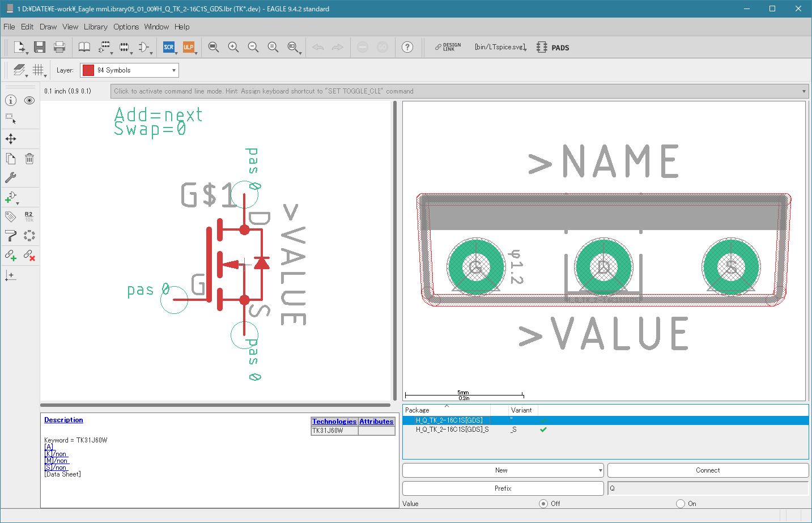Click the Connect button
The height and width of the screenshot is (523, 812).
click(x=708, y=470)
